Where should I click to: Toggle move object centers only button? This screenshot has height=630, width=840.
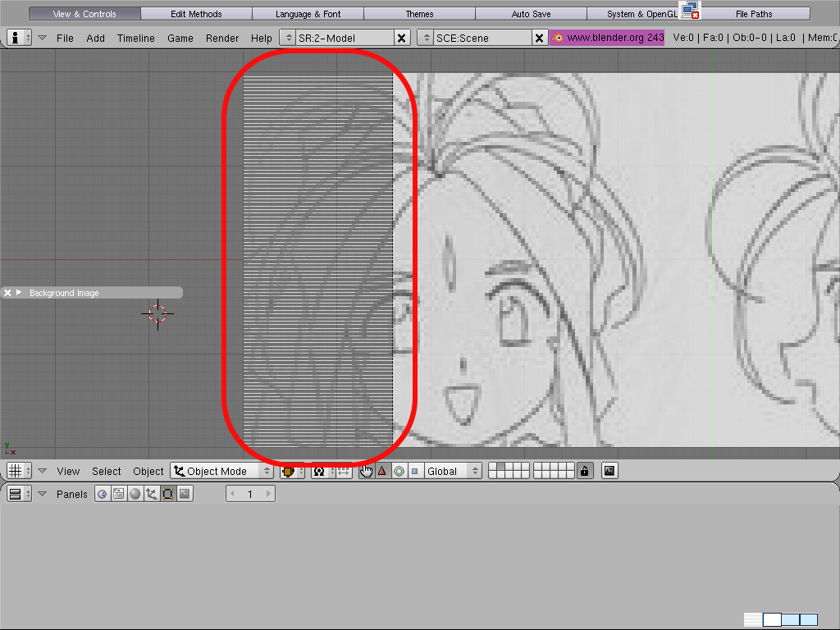[x=344, y=471]
